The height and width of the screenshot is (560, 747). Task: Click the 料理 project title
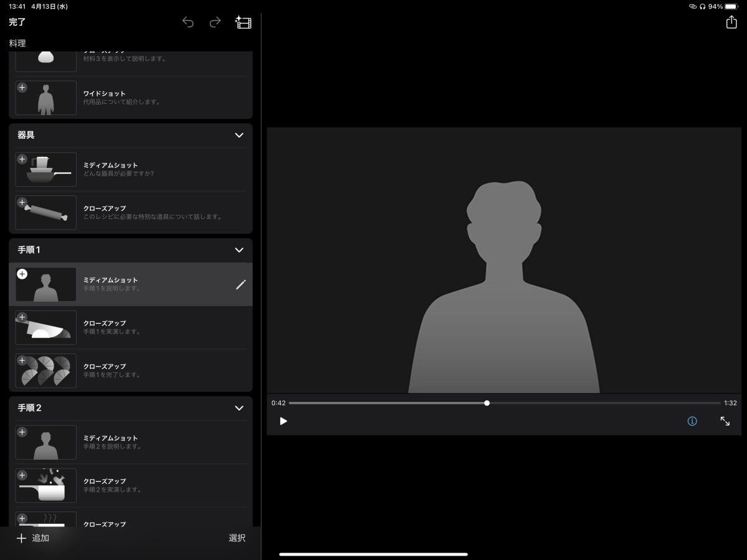tap(17, 44)
